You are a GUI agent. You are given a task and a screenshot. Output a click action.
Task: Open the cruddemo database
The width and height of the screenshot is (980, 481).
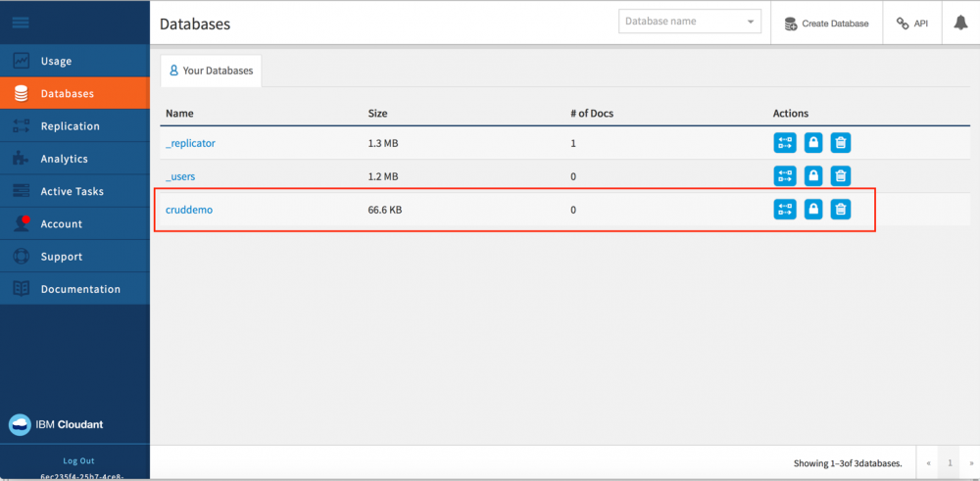[189, 210]
